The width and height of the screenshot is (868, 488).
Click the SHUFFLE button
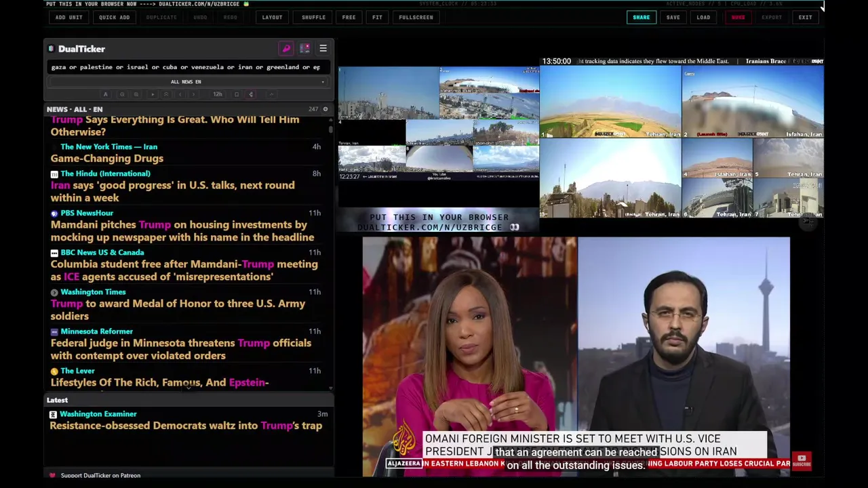pos(313,18)
